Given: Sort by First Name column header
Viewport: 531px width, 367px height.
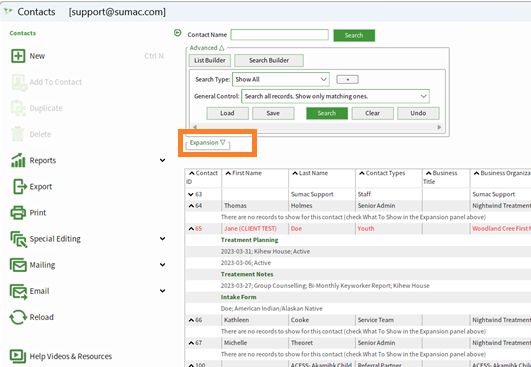Looking at the screenshot, I should (x=255, y=177).
